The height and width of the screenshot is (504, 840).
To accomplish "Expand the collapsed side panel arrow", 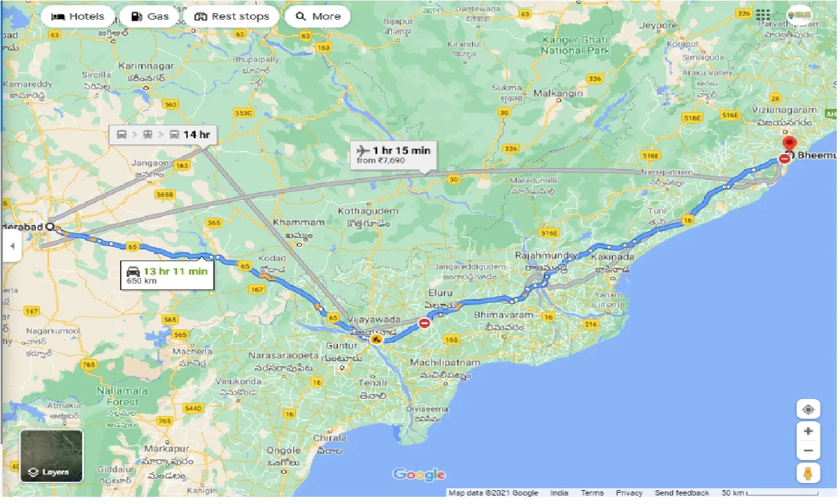I will (11, 246).
